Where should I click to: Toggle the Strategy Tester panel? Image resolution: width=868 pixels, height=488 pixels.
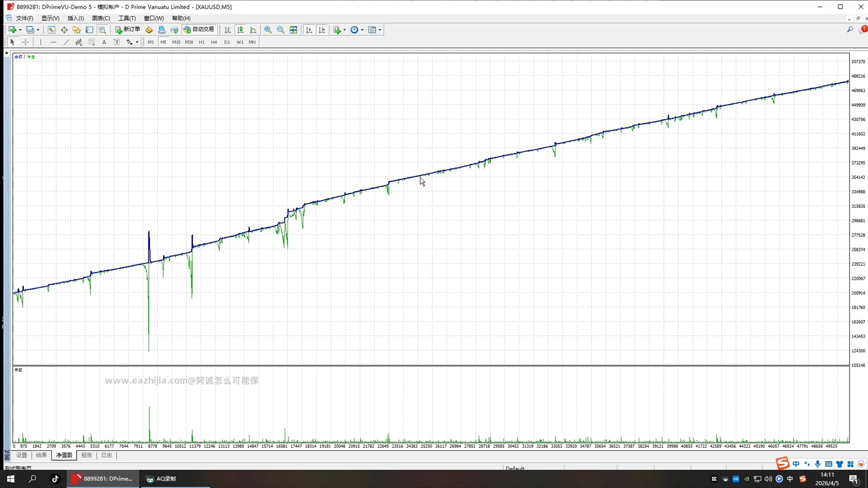(x=102, y=30)
